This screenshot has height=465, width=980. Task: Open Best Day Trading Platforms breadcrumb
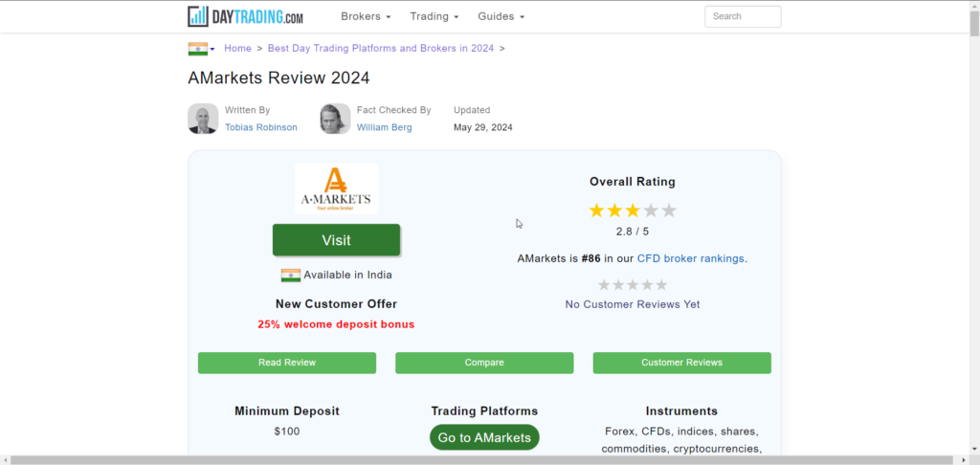tap(381, 48)
